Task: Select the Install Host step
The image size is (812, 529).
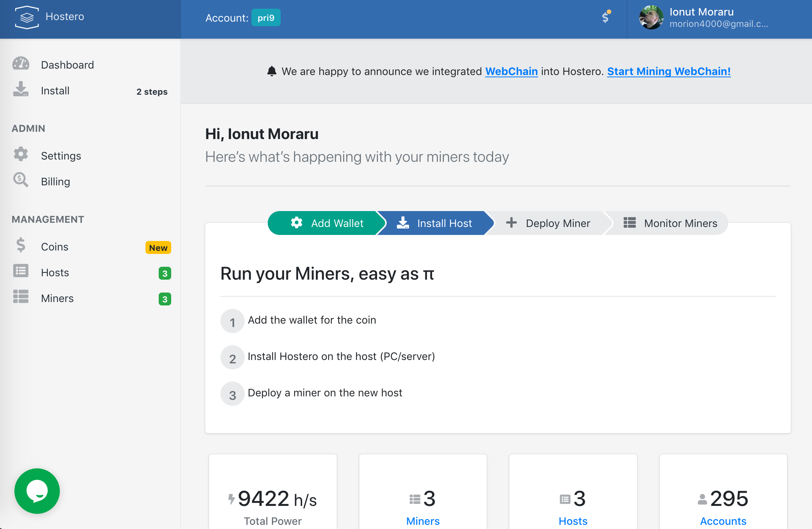Action: click(x=435, y=223)
